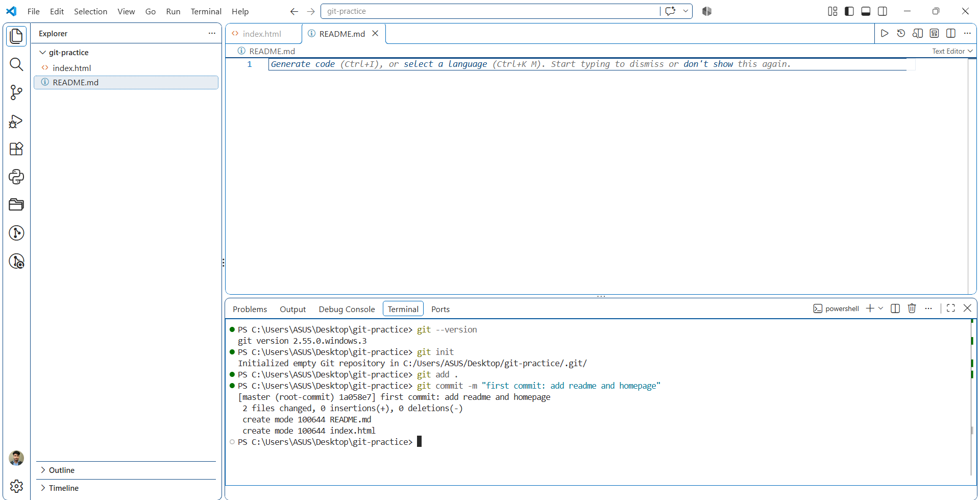Toggle the primary side bar

(x=849, y=11)
